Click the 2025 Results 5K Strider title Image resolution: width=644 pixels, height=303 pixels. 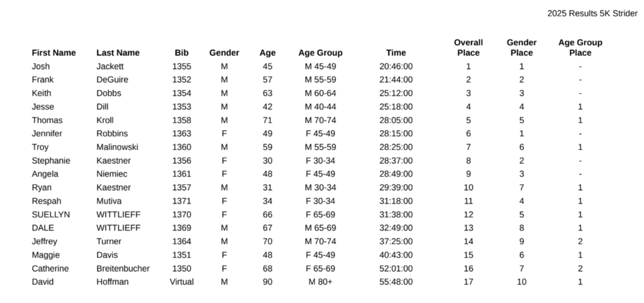[x=592, y=14]
